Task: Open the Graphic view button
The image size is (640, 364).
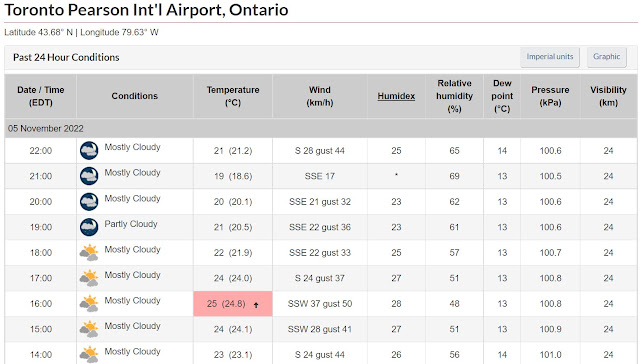Action: click(x=607, y=57)
